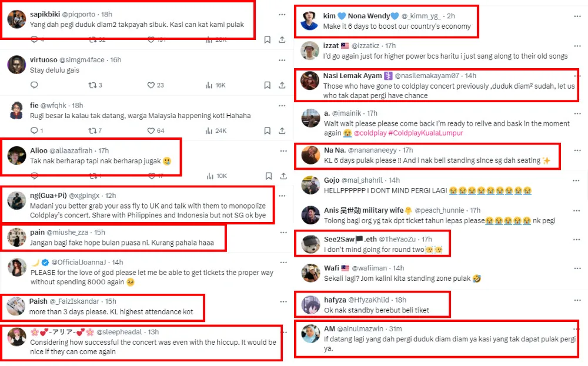Image resolution: width=588 pixels, height=366 pixels.
Task: Open three-dot menu on sapikbiki's tweet
Action: click(x=282, y=13)
